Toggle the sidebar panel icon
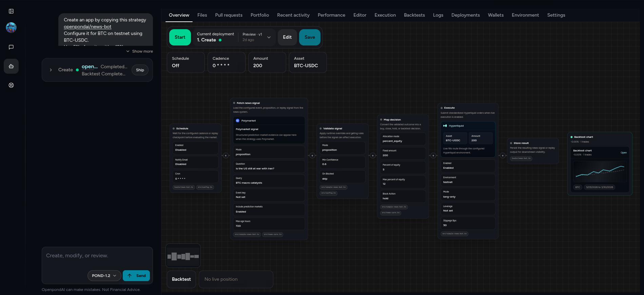Screen dimensions: 644x295 tap(11, 11)
